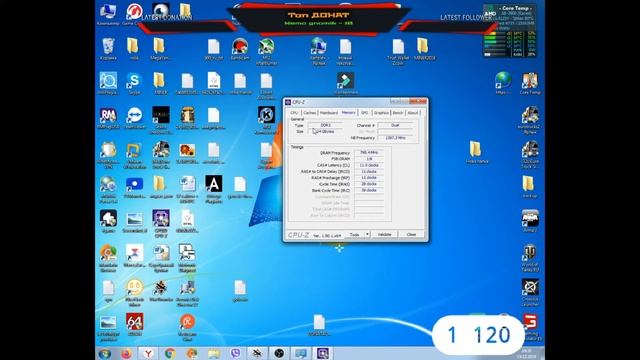Open the yellow smiley face desktop shortcut

click(x=134, y=292)
